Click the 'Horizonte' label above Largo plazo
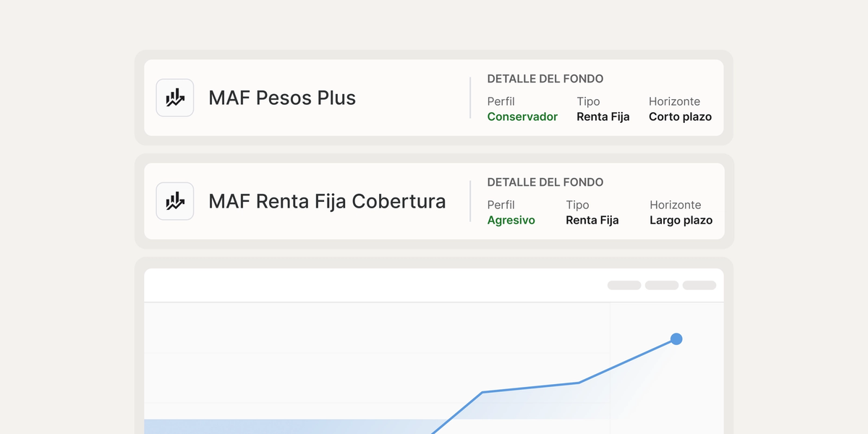The height and width of the screenshot is (434, 868). (x=676, y=205)
